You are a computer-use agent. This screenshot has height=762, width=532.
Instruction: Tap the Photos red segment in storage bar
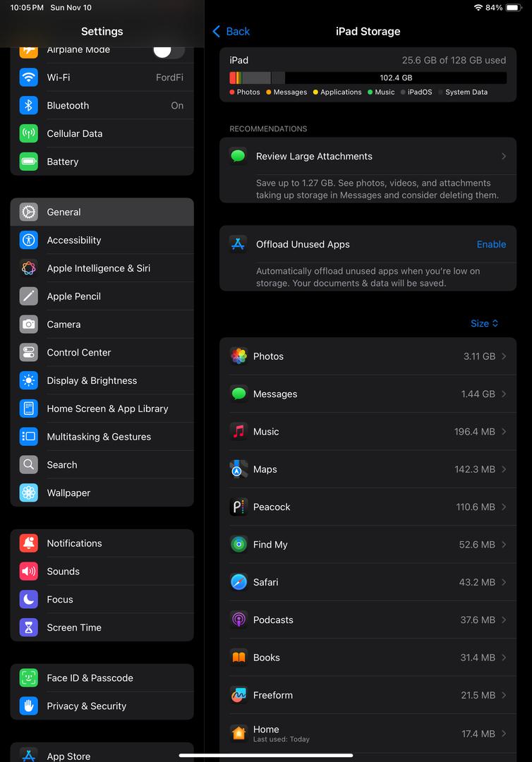click(232, 78)
